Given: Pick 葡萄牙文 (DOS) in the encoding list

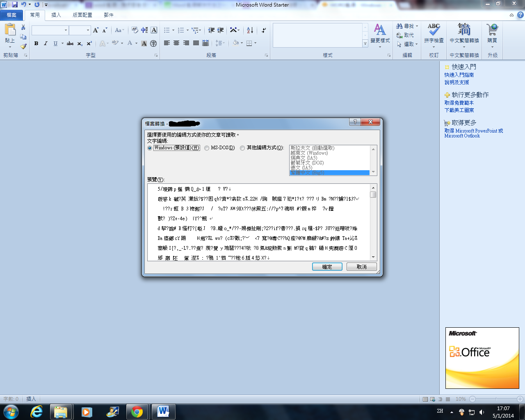Looking at the screenshot, I should tap(330, 163).
